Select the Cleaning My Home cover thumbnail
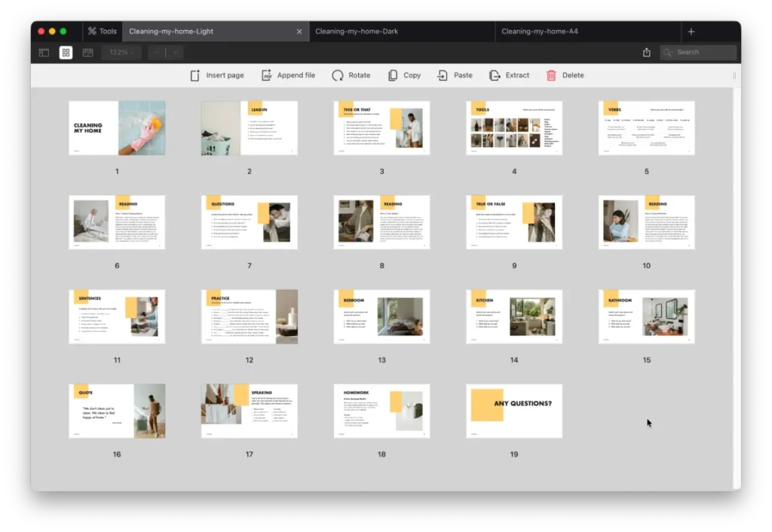Image resolution: width=772 pixels, height=532 pixels. 117,128
